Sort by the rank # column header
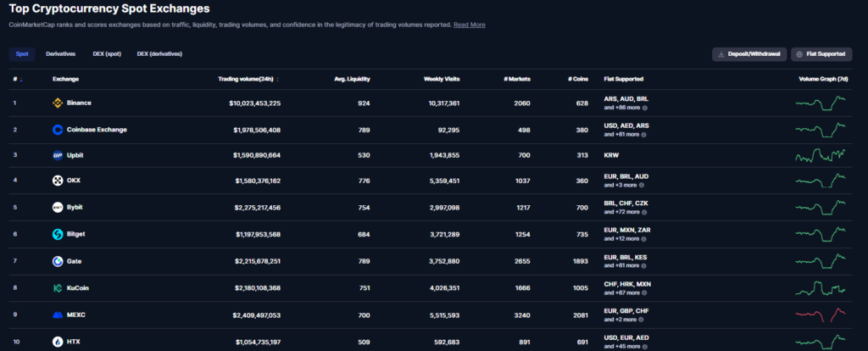This screenshot has height=351, width=868. click(17, 79)
